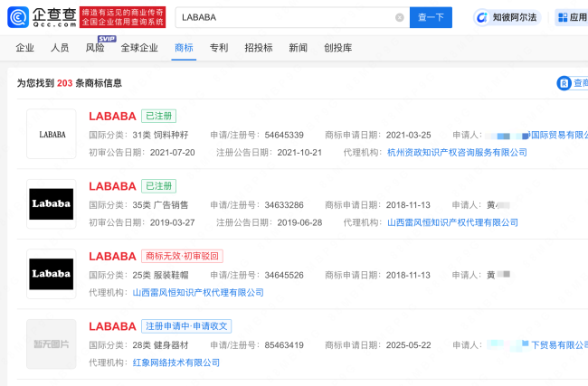Click the Qcc.com logo icon

(x=18, y=17)
